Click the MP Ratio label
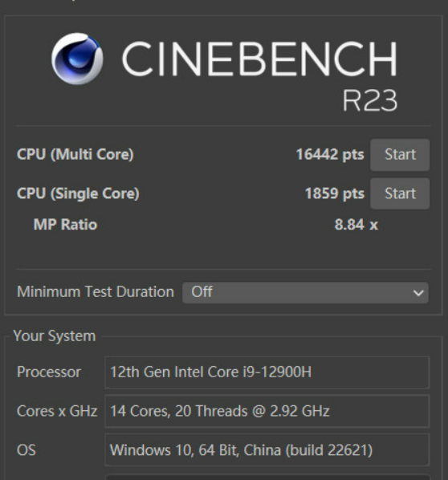Image resolution: width=448 pixels, height=480 pixels. click(x=65, y=225)
